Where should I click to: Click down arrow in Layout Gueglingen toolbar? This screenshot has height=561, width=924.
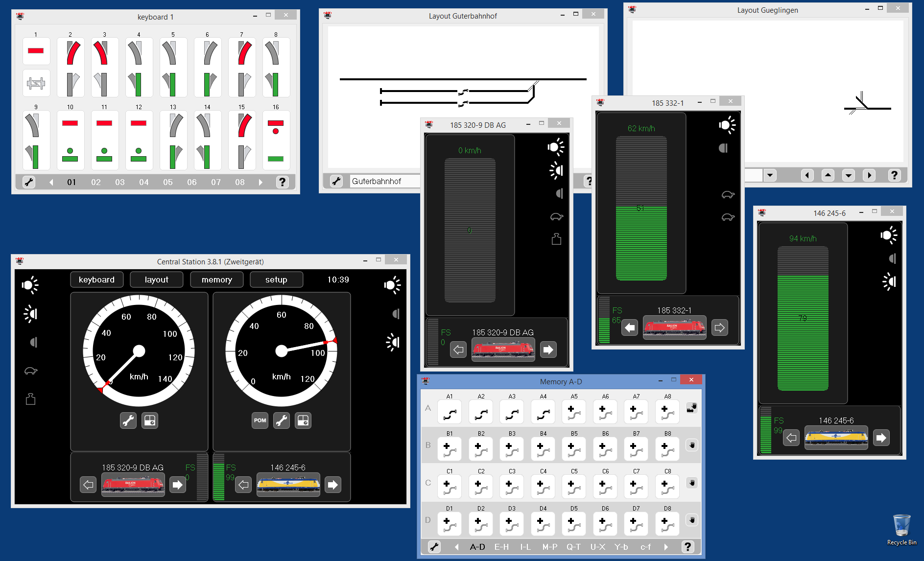(848, 175)
